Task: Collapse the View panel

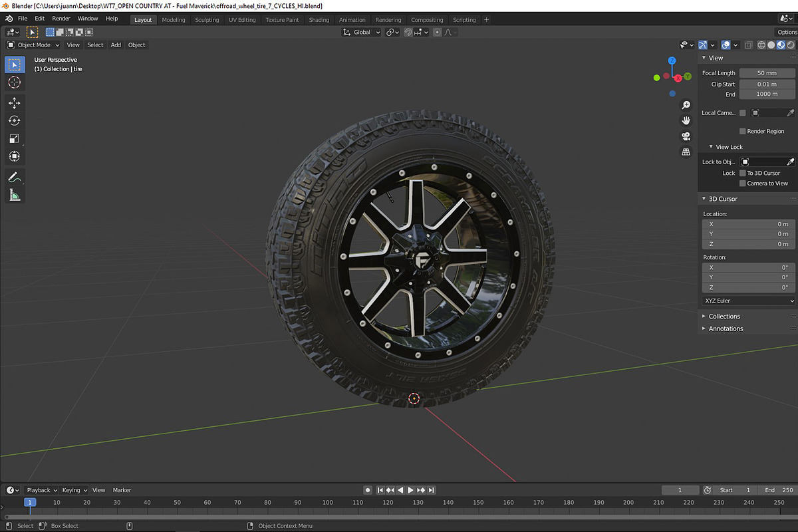Action: (704, 58)
